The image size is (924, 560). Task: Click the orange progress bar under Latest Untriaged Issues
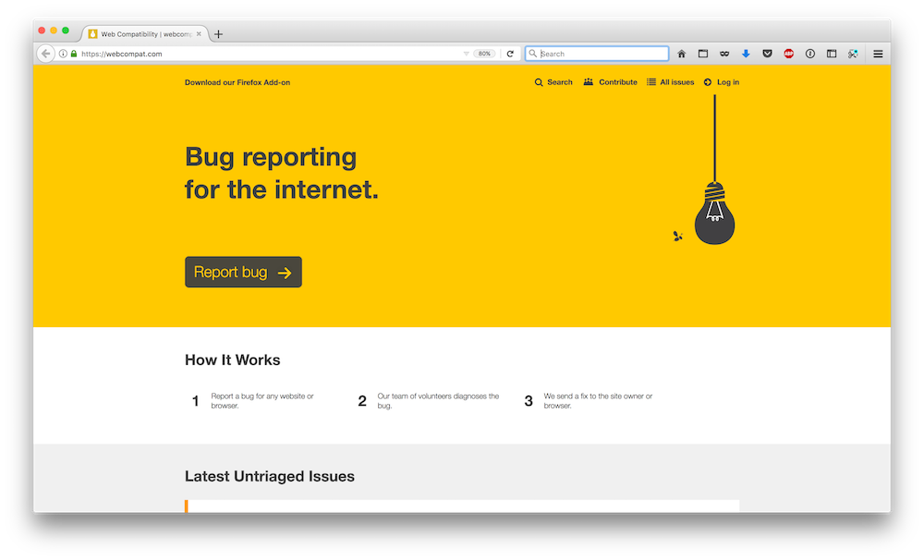tap(187, 505)
